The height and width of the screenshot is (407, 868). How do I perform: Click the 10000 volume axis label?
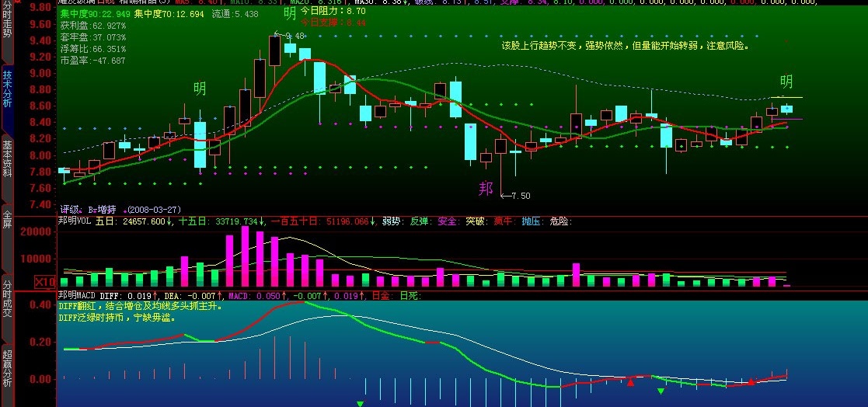pyautogui.click(x=36, y=259)
